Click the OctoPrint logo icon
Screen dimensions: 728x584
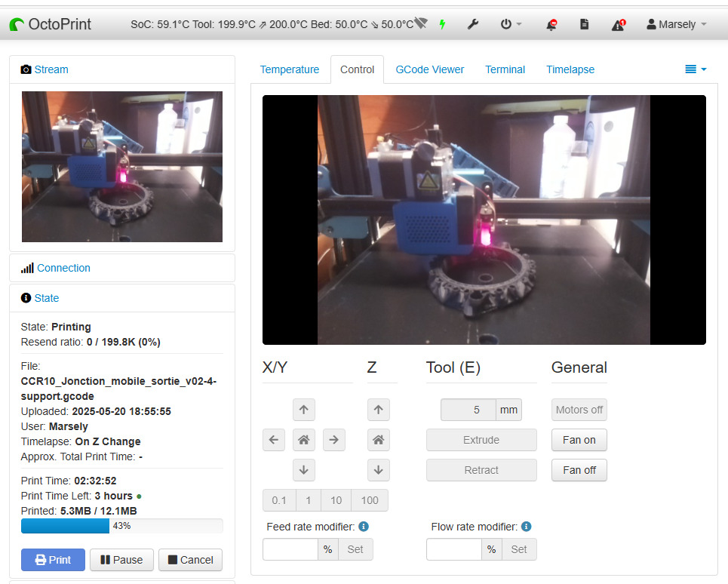[17, 24]
